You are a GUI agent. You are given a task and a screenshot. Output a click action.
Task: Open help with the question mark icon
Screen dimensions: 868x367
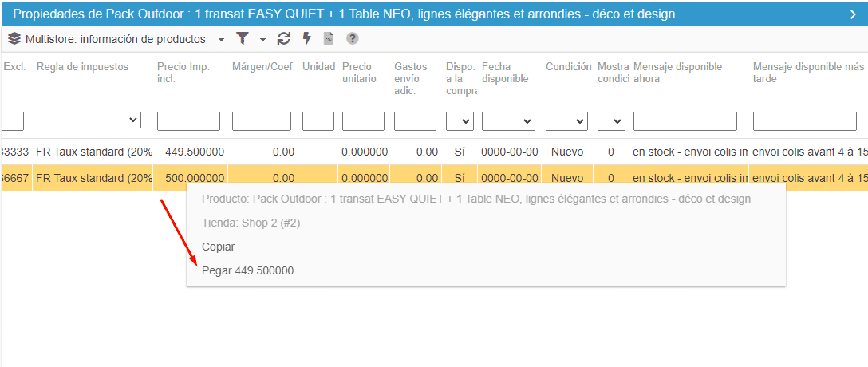(x=352, y=39)
